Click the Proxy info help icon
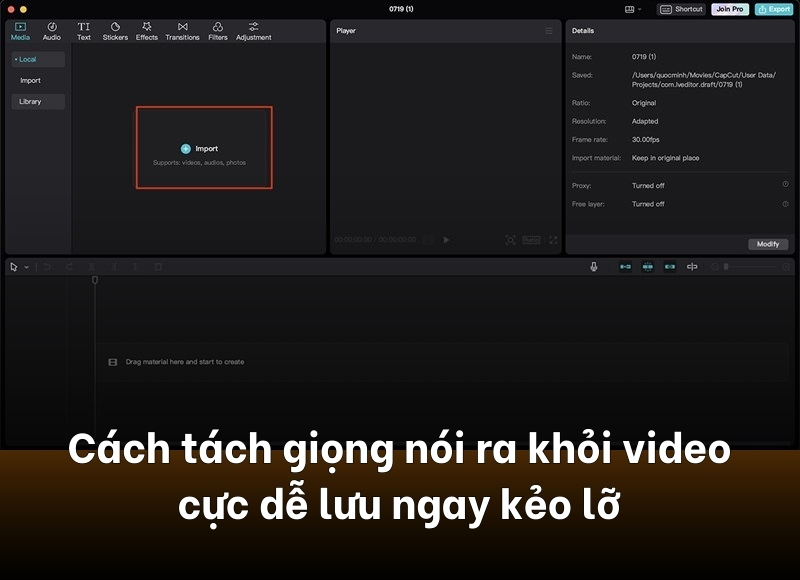This screenshot has height=580, width=800. coord(785,184)
